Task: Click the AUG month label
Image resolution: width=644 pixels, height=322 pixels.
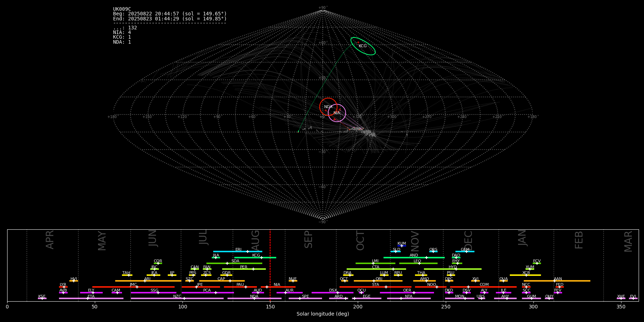Action: tap(255, 240)
